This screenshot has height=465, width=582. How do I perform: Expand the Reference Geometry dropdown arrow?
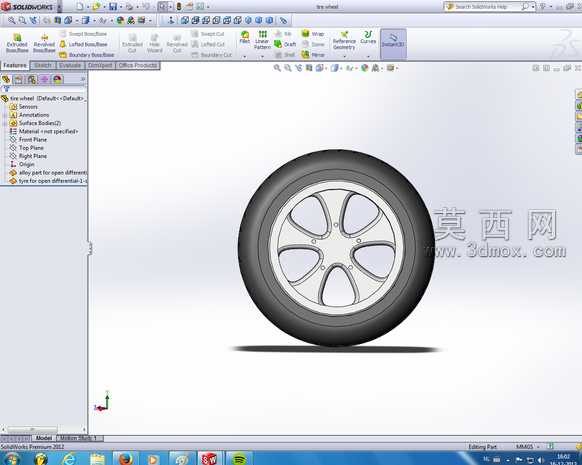pyautogui.click(x=344, y=56)
